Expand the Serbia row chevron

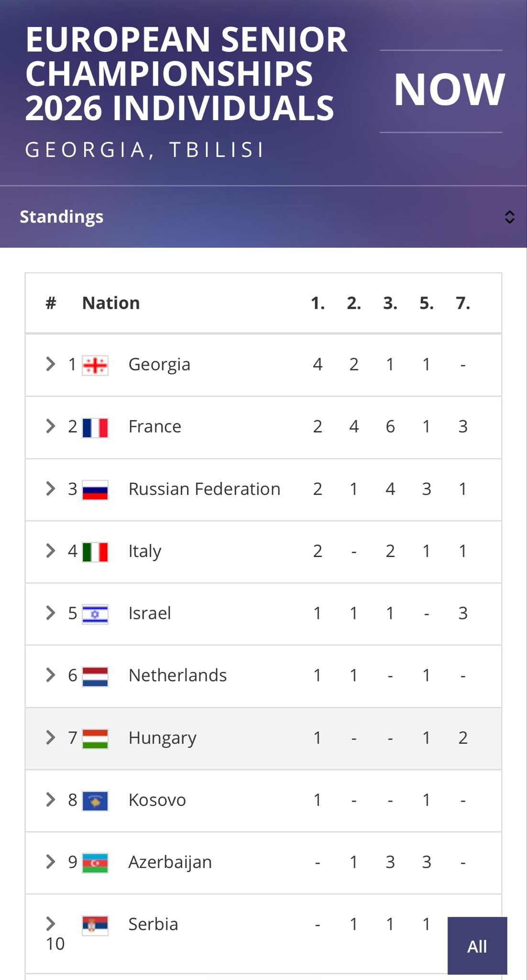point(51,924)
